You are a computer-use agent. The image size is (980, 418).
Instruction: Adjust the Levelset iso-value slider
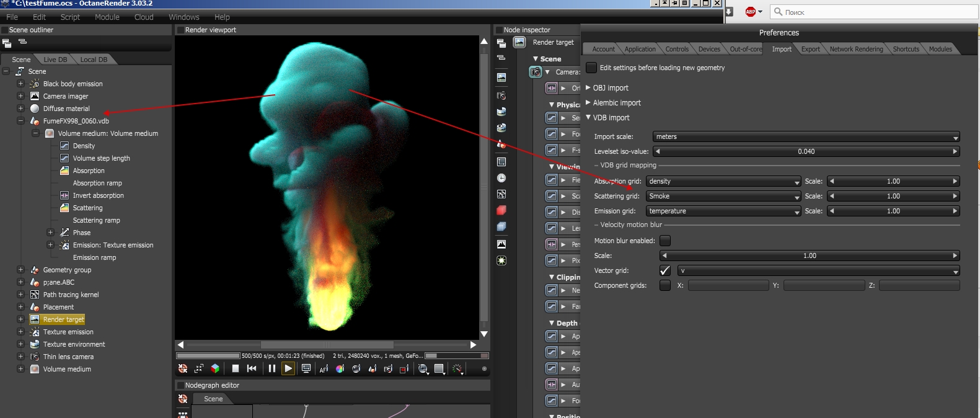[806, 151]
